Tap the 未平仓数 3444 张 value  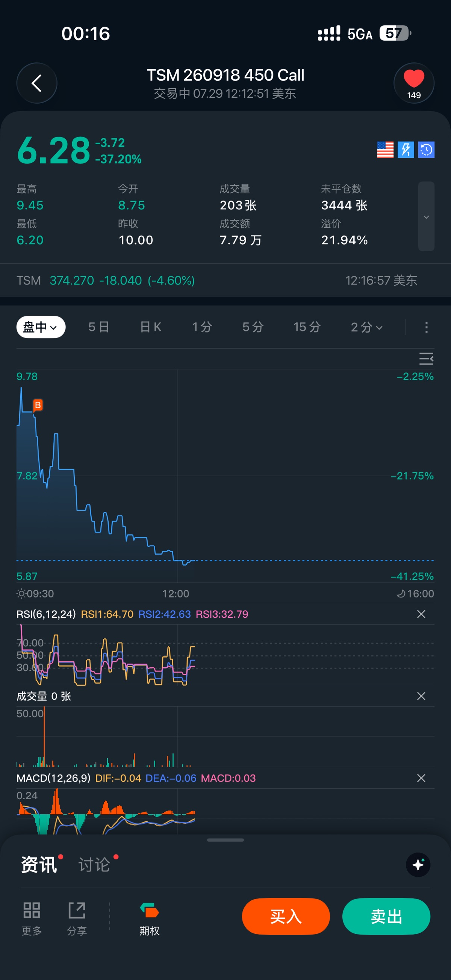(x=344, y=206)
